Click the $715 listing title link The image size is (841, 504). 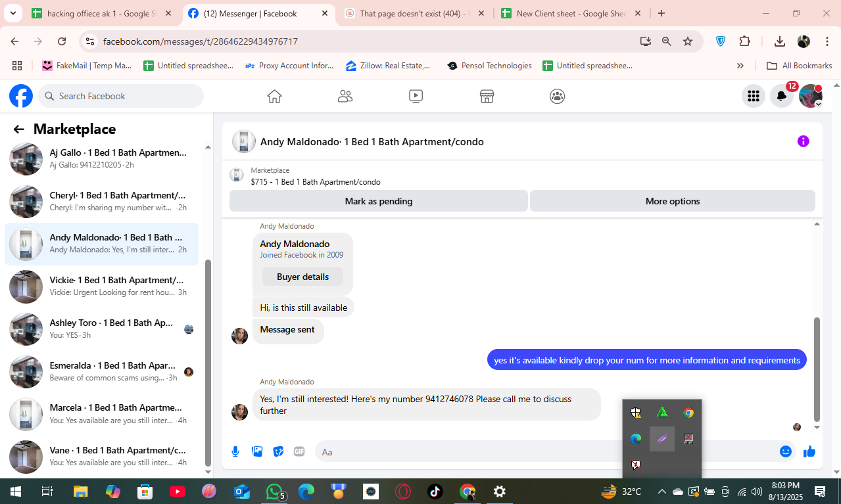pyautogui.click(x=316, y=182)
